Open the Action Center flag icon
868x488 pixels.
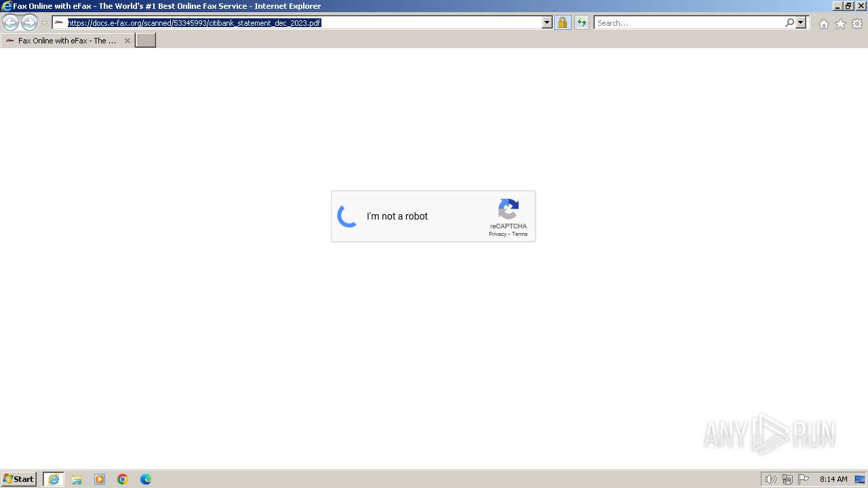coord(804,479)
